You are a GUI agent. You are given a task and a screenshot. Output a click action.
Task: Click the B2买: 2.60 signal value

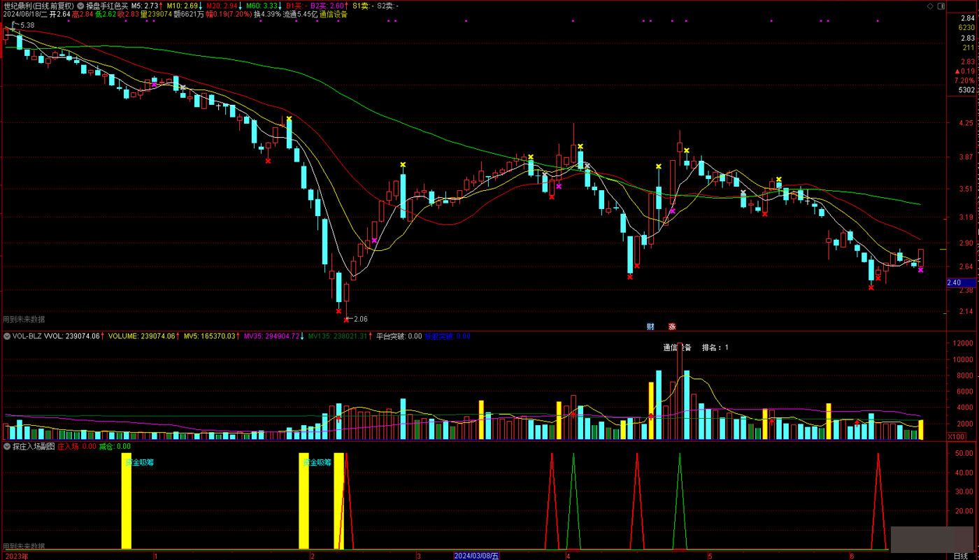pos(329,6)
